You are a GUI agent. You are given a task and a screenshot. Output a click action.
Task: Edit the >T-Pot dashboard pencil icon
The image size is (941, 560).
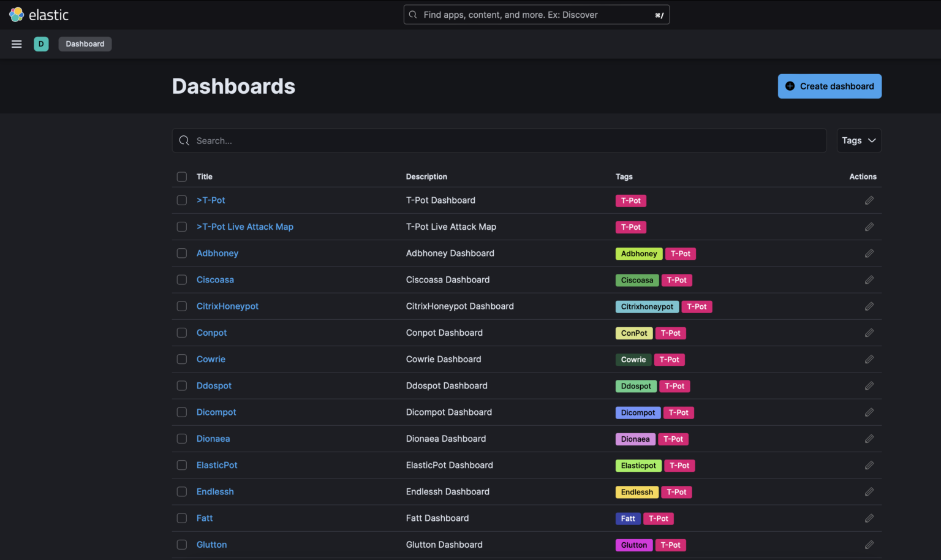(869, 200)
